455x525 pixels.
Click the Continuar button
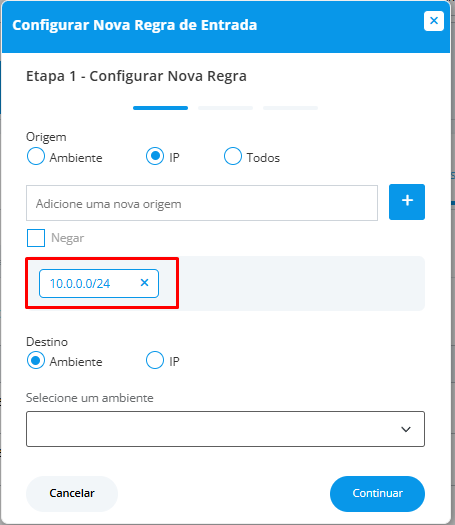click(377, 494)
